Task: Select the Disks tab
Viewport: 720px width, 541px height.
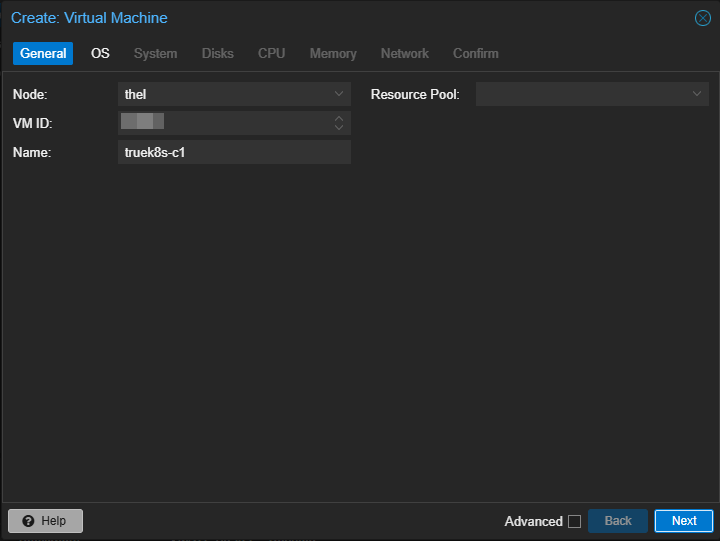Action: 217,54
